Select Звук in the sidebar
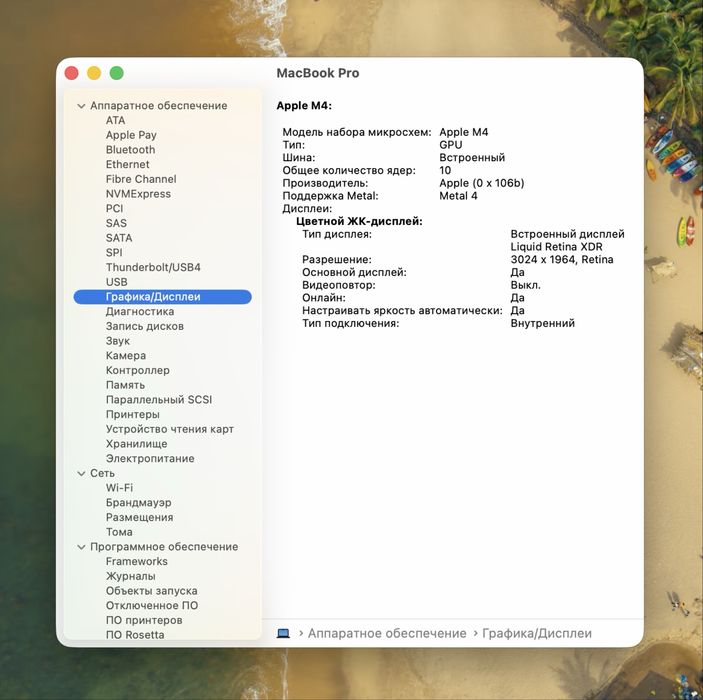703x700 pixels. coord(117,341)
